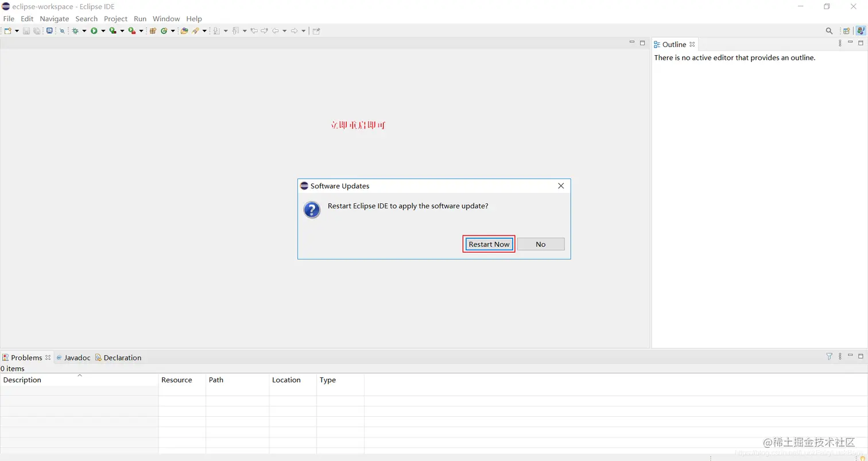Screen dimensions: 868x461
Task: Click the Search flashlight toolbar icon
Action: coord(195,30)
